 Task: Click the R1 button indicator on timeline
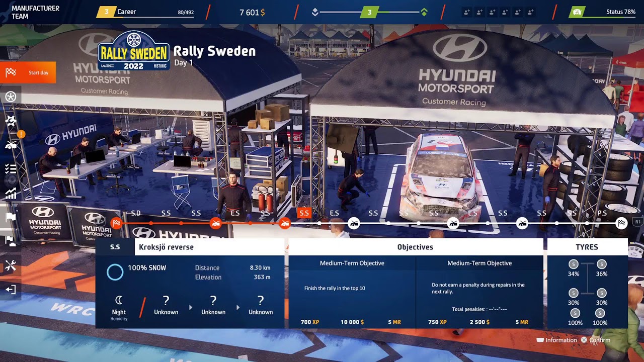click(638, 221)
